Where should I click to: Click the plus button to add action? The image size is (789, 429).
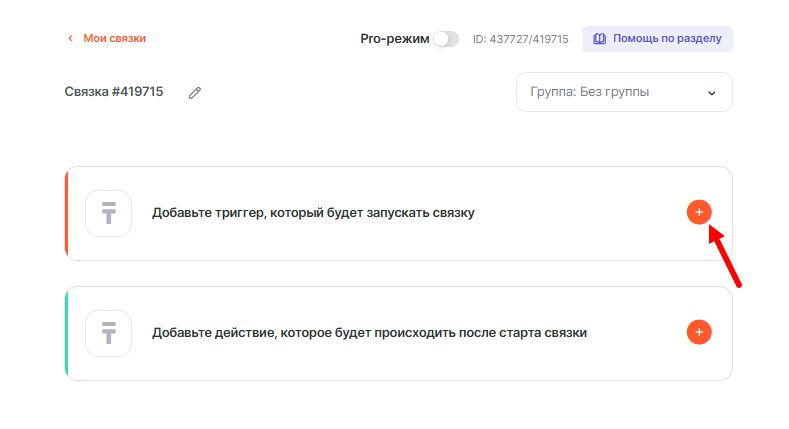pos(699,332)
